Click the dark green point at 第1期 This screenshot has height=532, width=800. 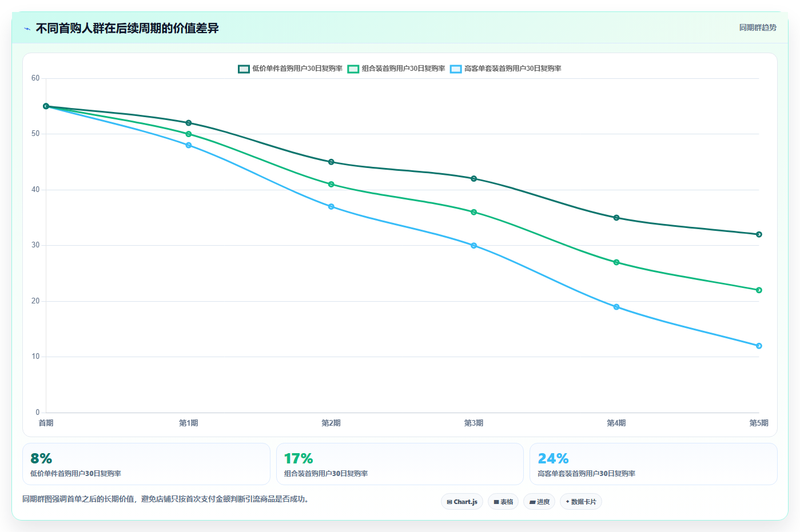[x=189, y=123]
